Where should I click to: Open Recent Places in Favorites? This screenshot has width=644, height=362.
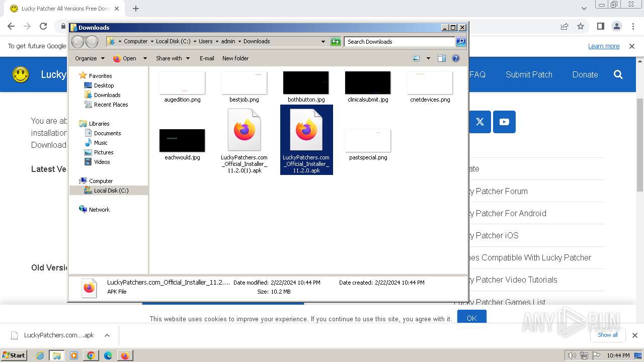(111, 105)
